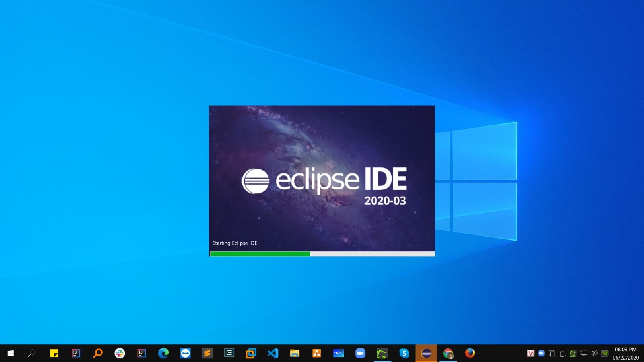644x362 pixels.
Task: Open Greenshot taskbar application icon
Action: (x=382, y=353)
